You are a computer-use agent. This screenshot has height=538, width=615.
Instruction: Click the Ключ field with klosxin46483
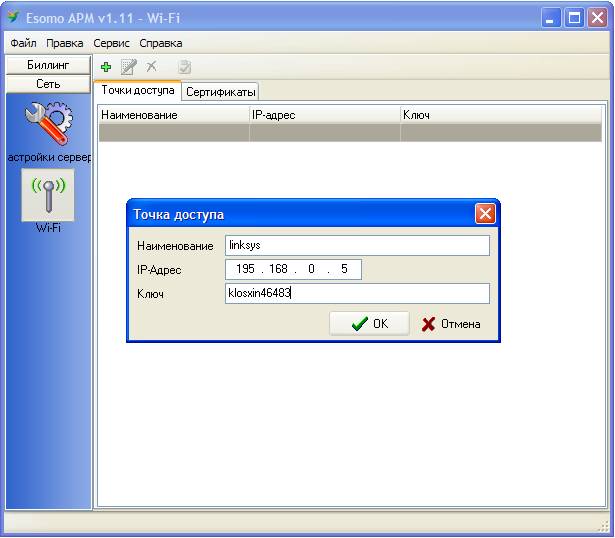(x=357, y=293)
